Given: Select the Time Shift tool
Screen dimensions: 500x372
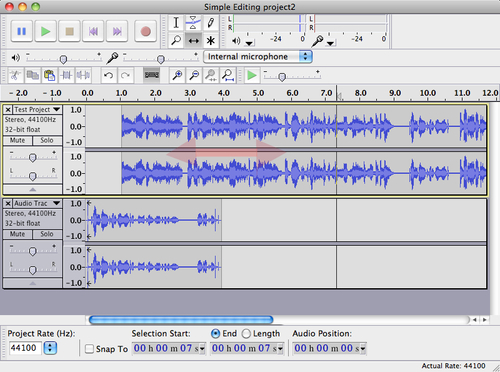Looking at the screenshot, I should click(x=193, y=40).
